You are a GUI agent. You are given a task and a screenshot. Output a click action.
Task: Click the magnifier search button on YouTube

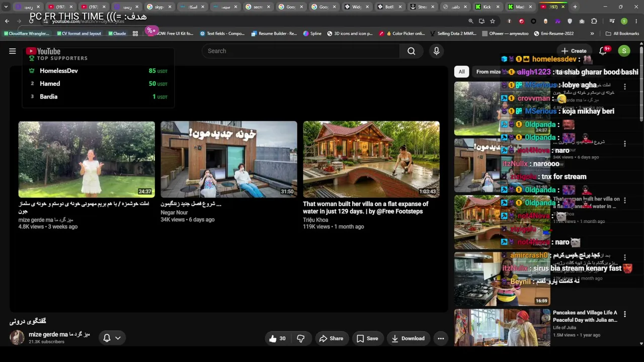coord(411,51)
